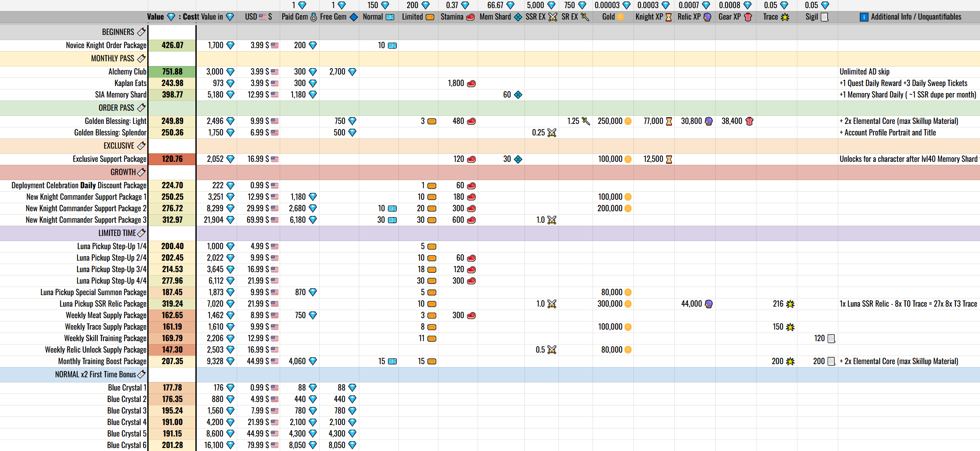Select the GROWTH category row label

[x=123, y=172]
